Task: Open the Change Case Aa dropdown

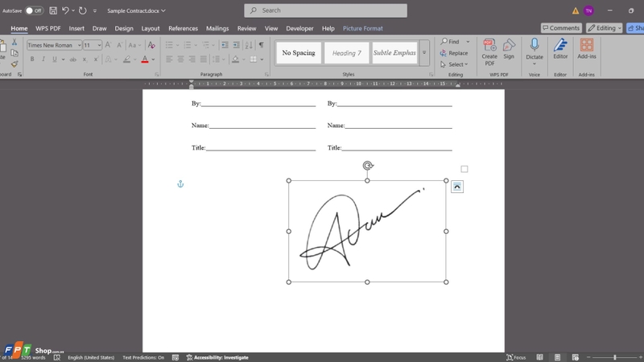Action: (x=134, y=45)
